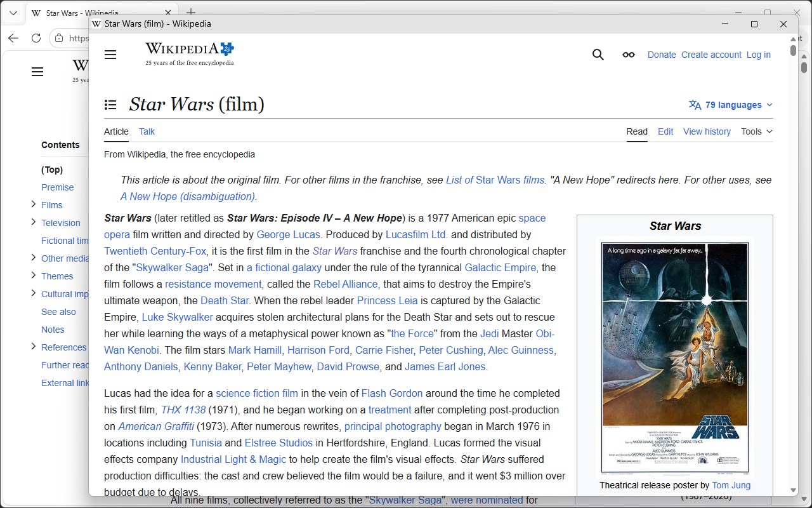
Task: Open the search magnifier icon
Action: point(598,55)
